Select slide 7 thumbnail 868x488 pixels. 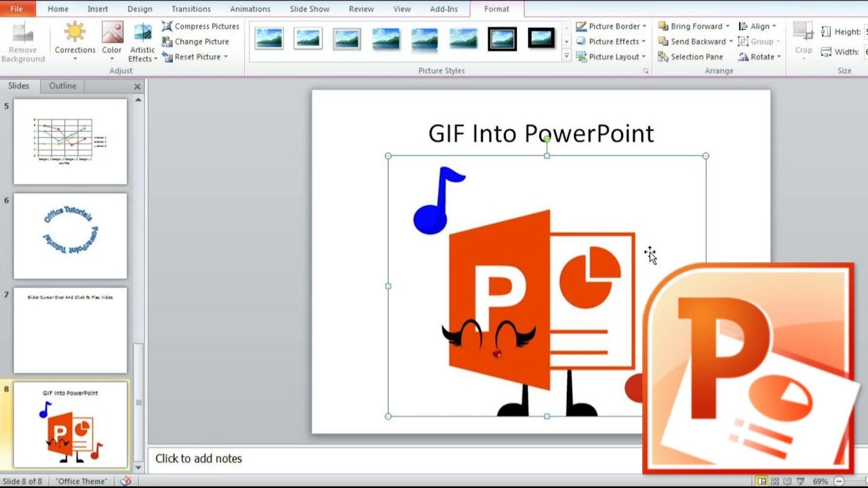point(71,330)
